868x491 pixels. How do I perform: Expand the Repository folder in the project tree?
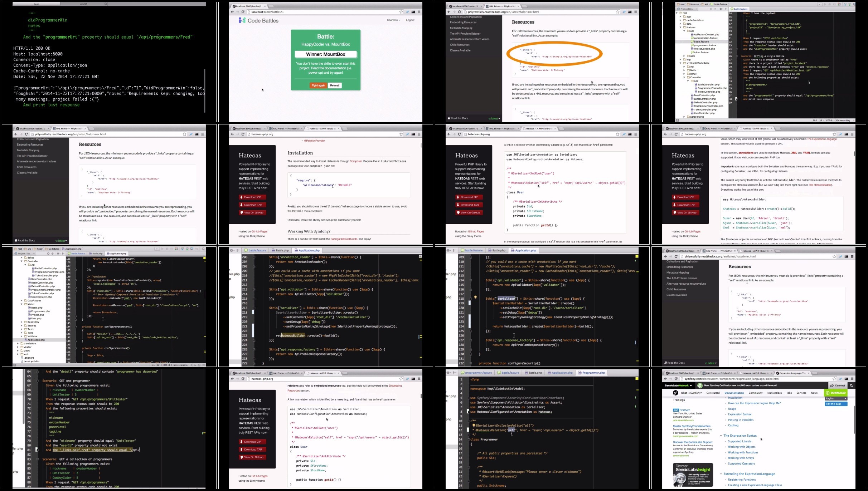[x=21, y=322]
